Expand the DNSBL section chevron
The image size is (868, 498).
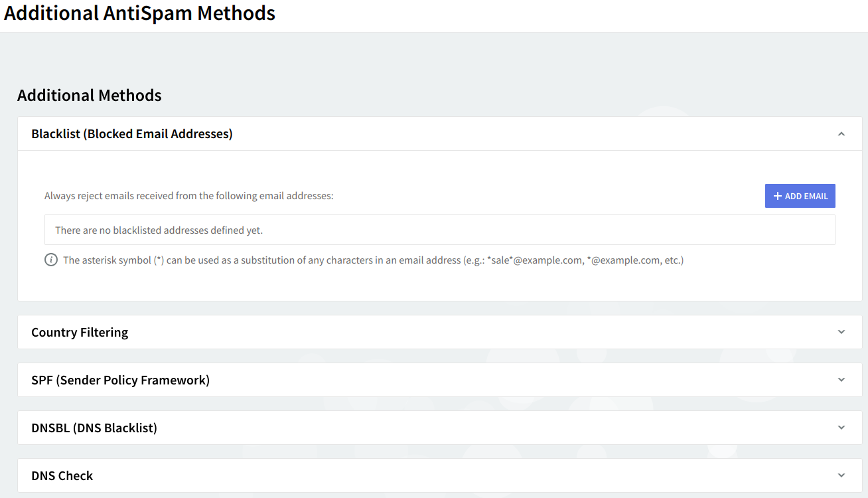[x=841, y=428]
